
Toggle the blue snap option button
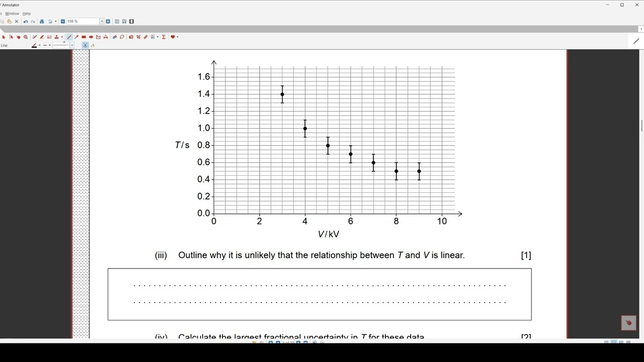point(85,45)
